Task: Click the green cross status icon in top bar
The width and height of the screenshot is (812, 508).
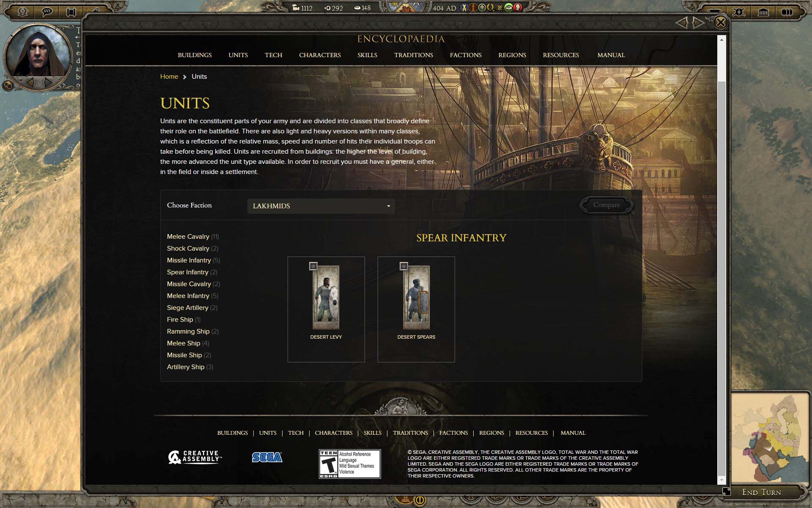Action: pyautogui.click(x=482, y=7)
